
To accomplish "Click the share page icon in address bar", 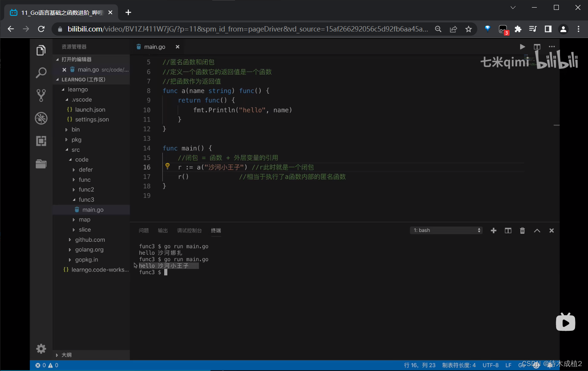I will click(x=453, y=29).
